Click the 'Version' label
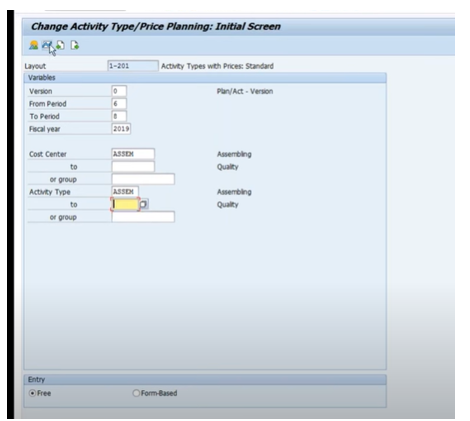The width and height of the screenshot is (470, 421). pos(40,91)
